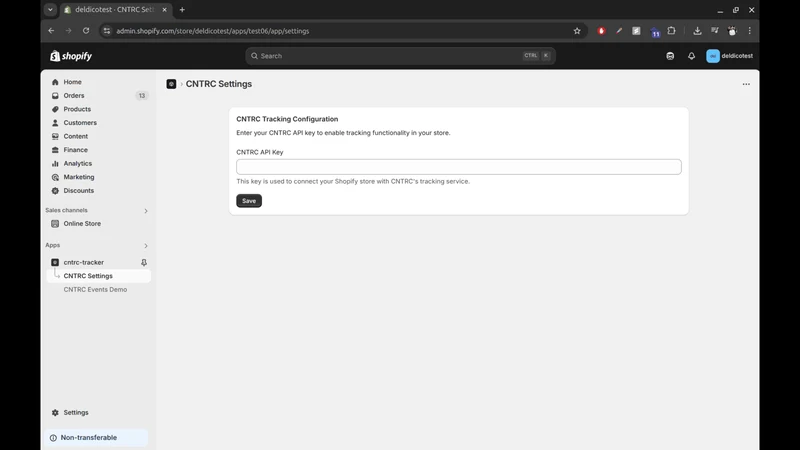Click the address bar URL

click(212, 31)
